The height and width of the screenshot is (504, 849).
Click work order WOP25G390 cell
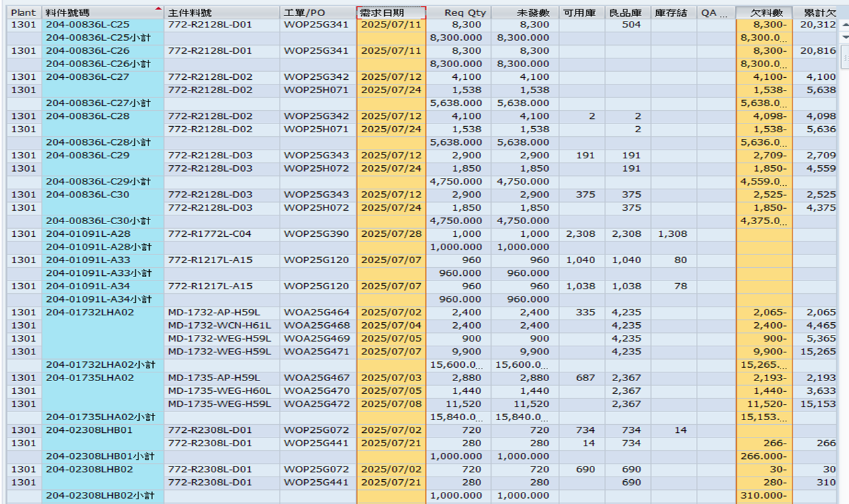[317, 234]
